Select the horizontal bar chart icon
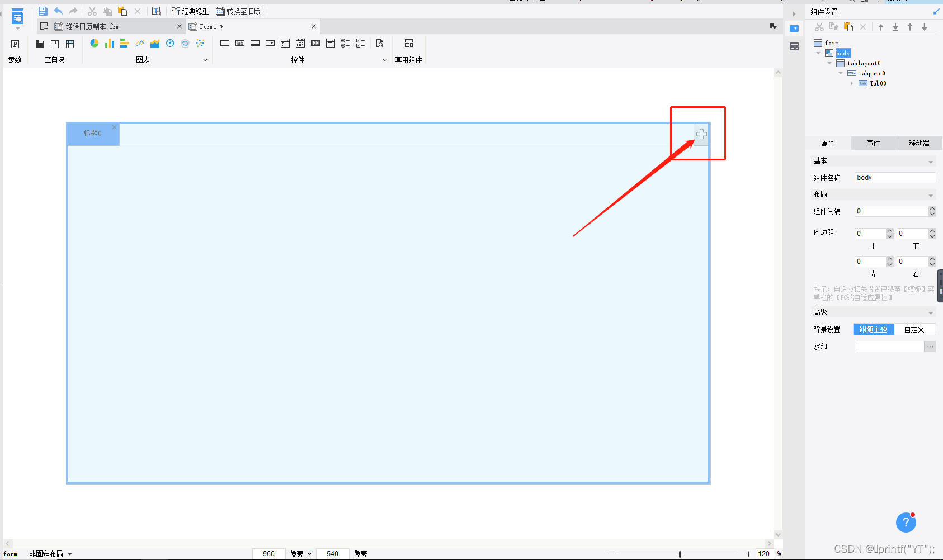 (125, 43)
